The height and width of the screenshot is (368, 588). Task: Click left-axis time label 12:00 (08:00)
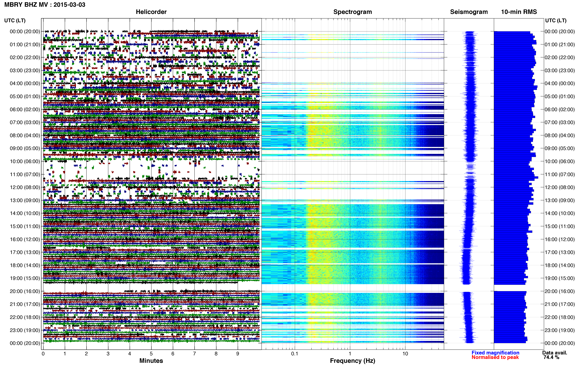click(x=25, y=187)
